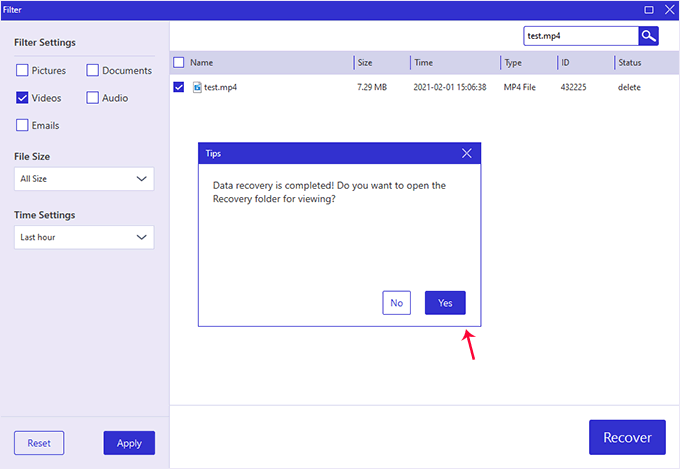This screenshot has height=469, width=680.
Task: Enable the Pictures filter checkbox
Action: point(22,70)
